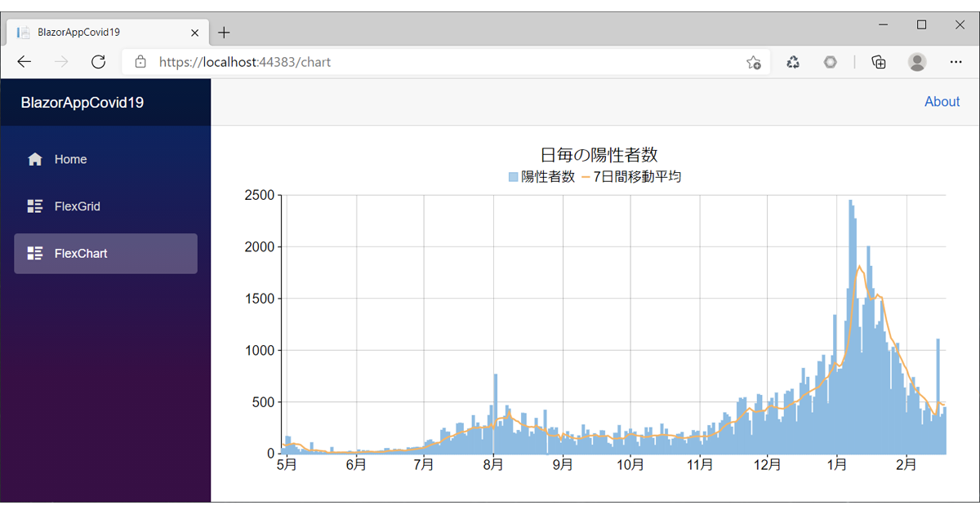The width and height of the screenshot is (980, 514).
Task: Open a new browser tab with the plus button
Action: [224, 32]
